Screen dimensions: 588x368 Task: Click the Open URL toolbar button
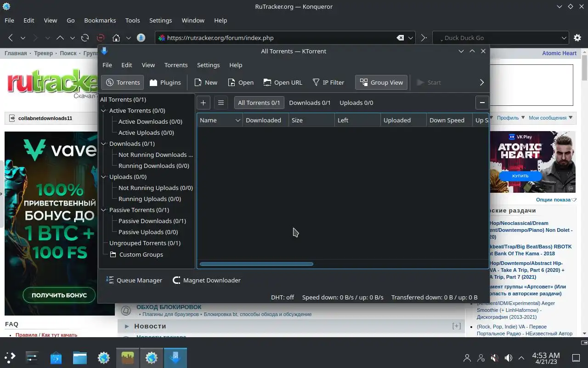pos(283,82)
